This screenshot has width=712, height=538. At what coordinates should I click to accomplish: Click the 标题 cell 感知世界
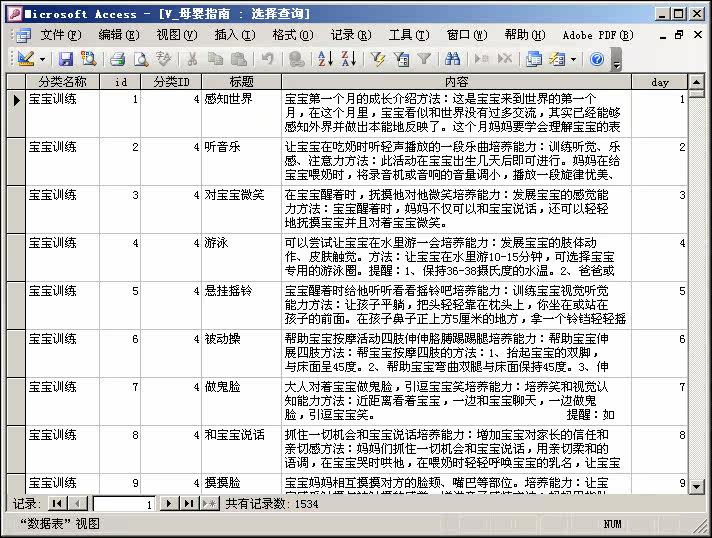point(242,114)
